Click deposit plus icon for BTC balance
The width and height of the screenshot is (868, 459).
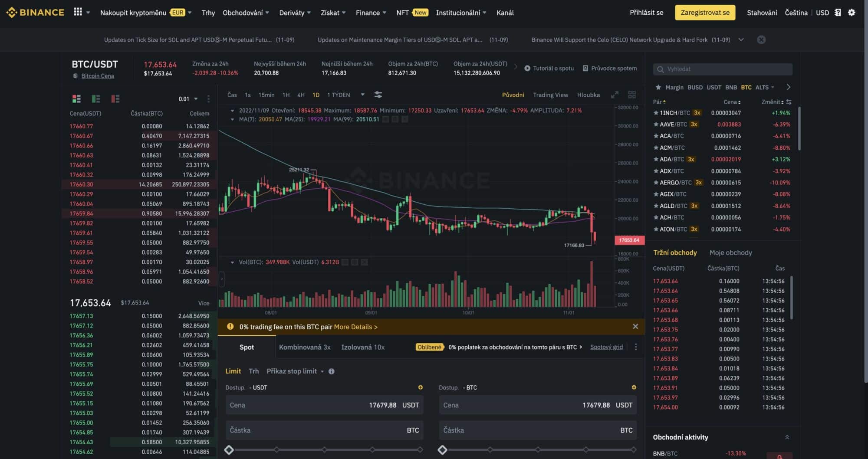[634, 387]
